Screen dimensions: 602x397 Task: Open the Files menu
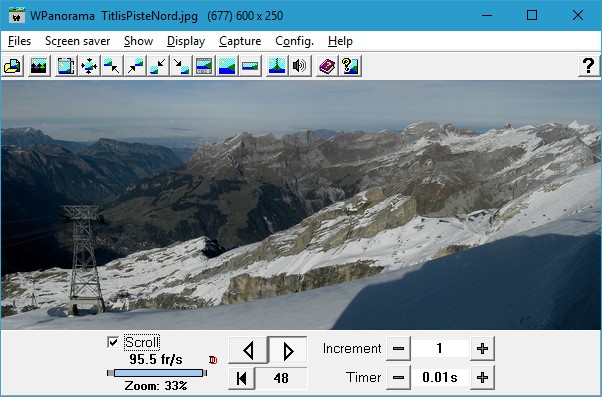coord(19,41)
